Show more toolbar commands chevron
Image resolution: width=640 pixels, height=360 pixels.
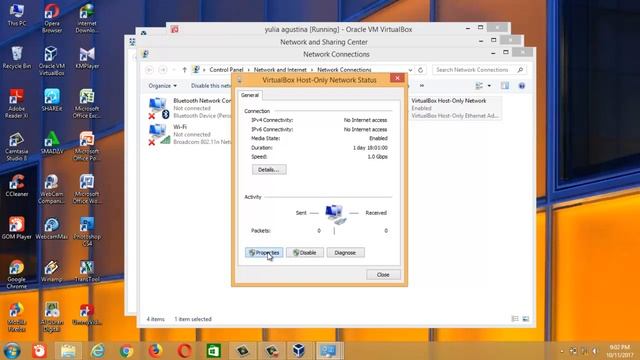tap(422, 86)
